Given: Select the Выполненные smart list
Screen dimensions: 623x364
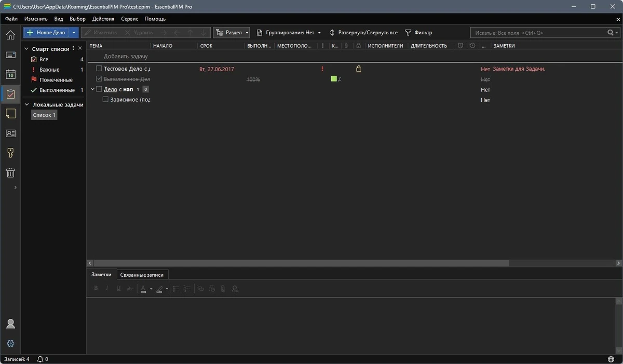Looking at the screenshot, I should click(x=56, y=90).
